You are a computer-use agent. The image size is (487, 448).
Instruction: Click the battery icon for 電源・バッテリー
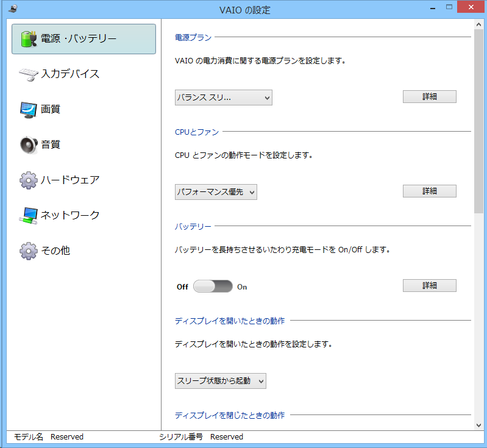[x=29, y=39]
